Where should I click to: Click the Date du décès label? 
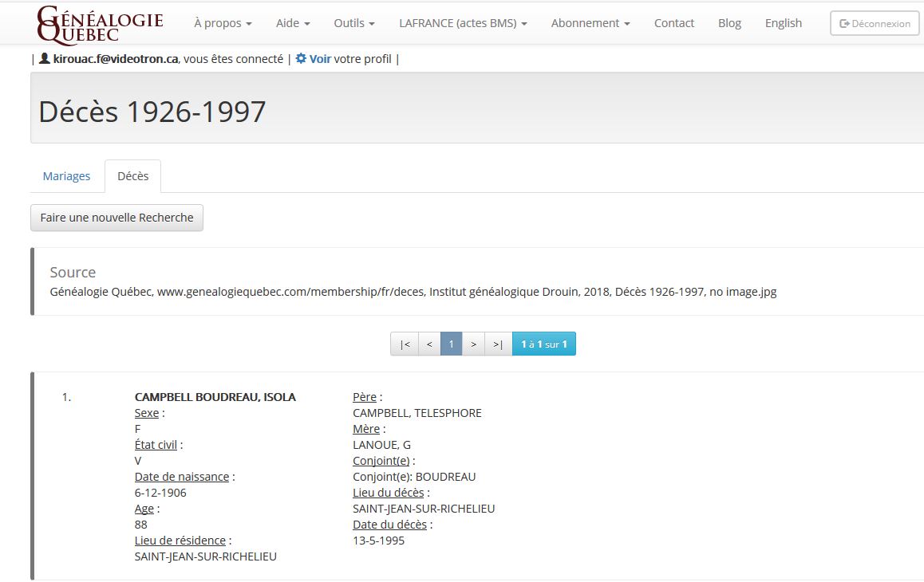click(389, 525)
